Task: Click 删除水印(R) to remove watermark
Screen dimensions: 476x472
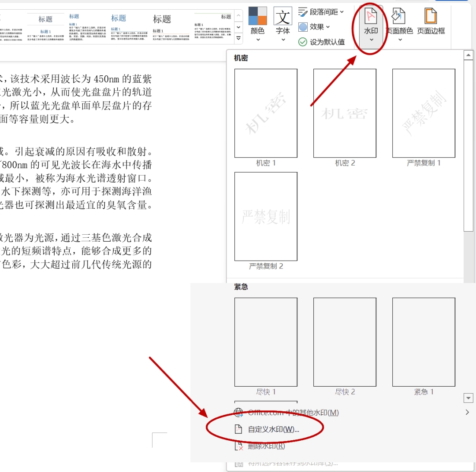Action: coord(266,446)
